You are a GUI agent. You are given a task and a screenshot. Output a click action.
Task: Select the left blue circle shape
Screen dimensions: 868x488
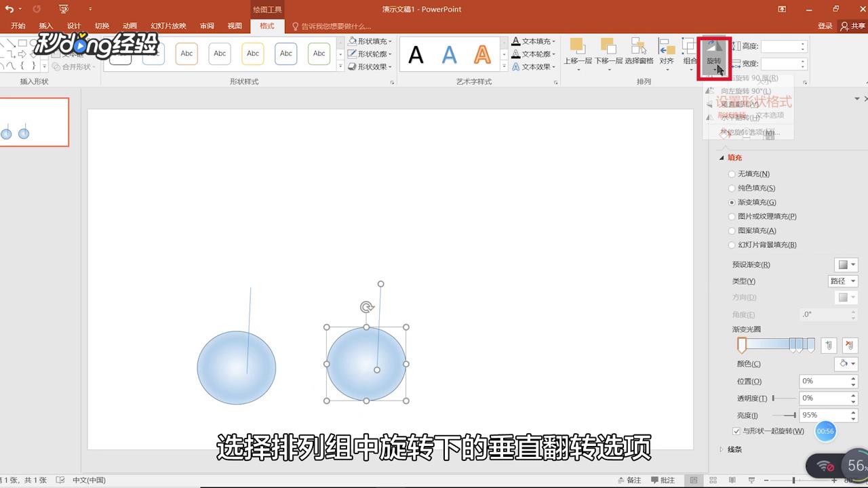pyautogui.click(x=237, y=367)
